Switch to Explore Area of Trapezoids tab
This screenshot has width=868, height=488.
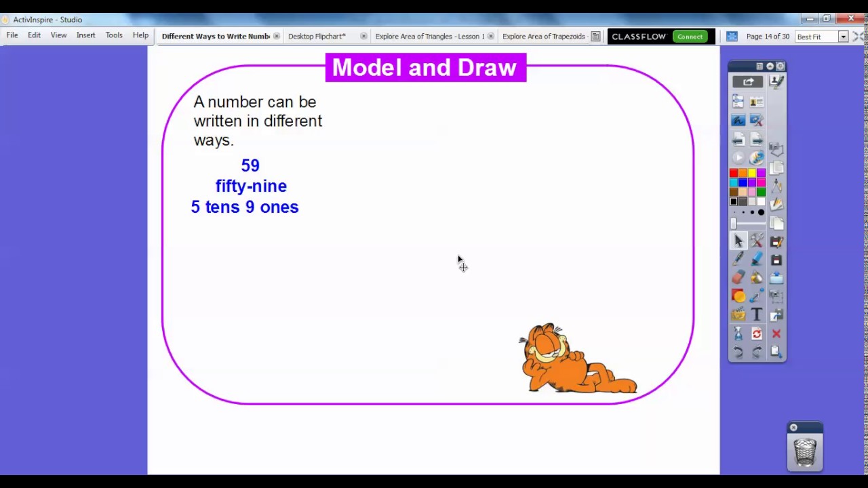[544, 37]
